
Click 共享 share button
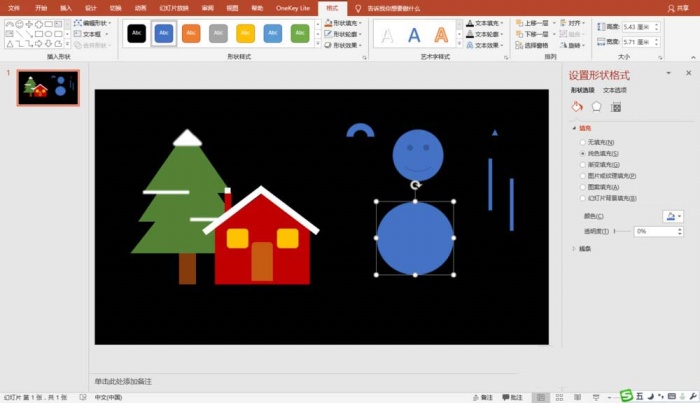tap(678, 8)
